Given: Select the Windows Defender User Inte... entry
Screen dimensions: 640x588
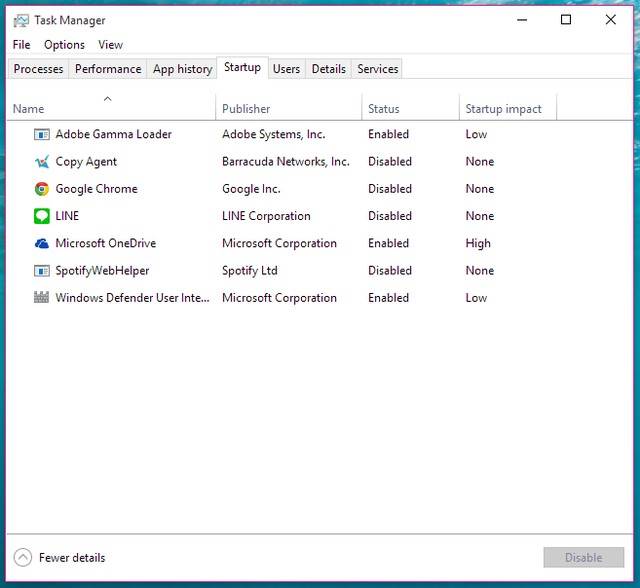Looking at the screenshot, I should 132,297.
